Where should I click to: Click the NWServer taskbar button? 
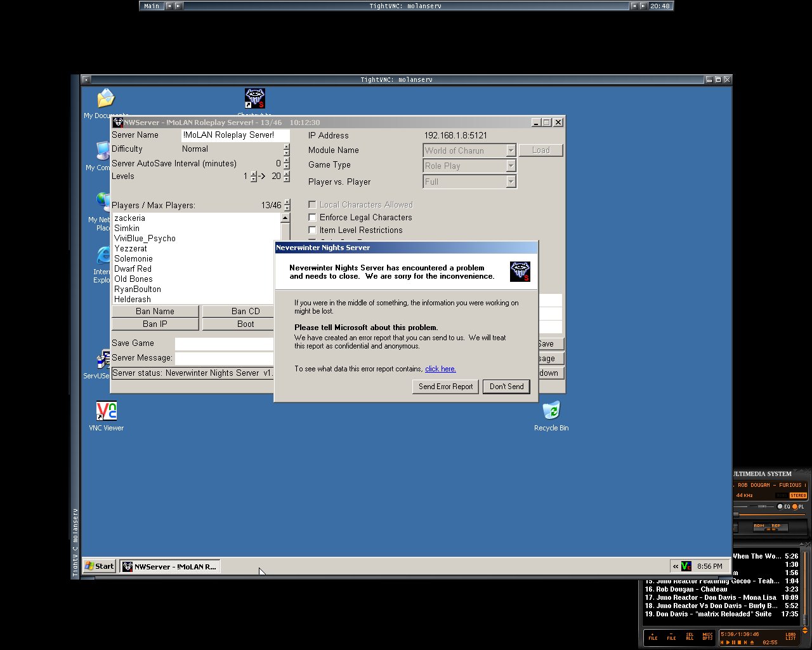(x=170, y=566)
